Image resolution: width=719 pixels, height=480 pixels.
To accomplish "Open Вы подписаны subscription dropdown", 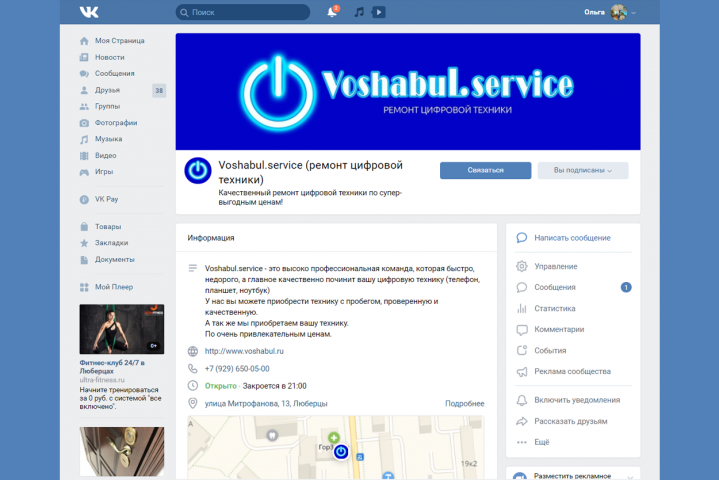I will pos(583,170).
